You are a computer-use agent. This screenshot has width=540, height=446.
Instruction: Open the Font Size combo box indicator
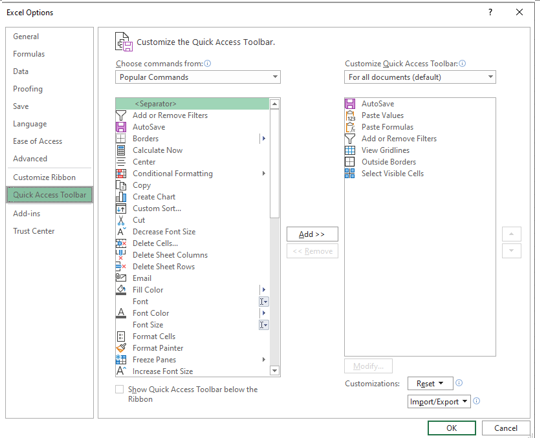point(263,325)
